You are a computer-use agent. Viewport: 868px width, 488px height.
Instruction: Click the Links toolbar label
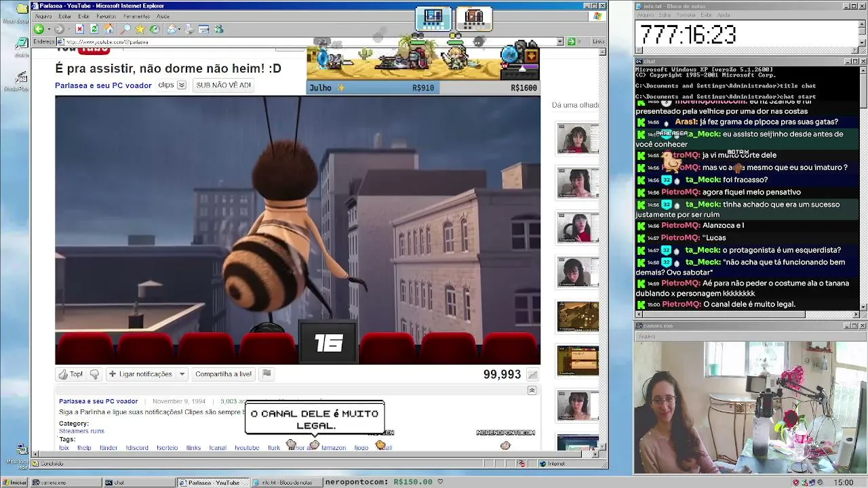point(598,41)
